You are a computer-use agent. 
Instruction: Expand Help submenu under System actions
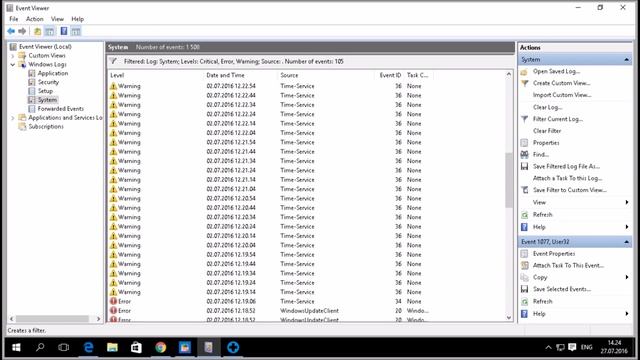627,227
